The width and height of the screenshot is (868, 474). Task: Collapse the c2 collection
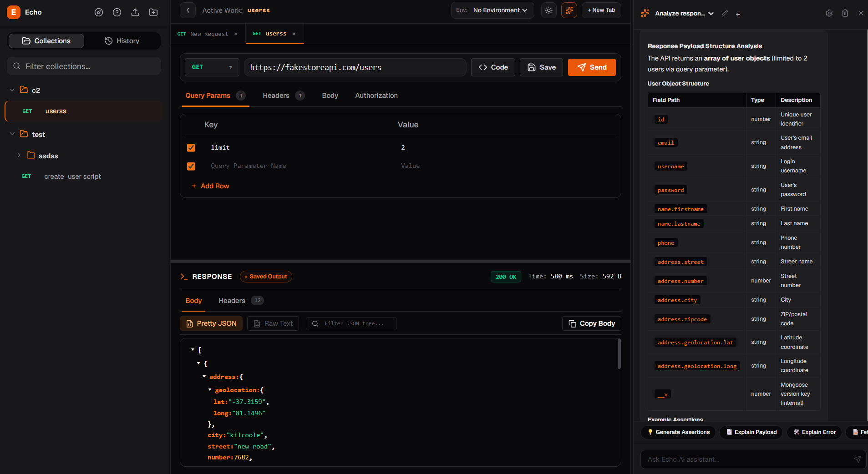coord(12,90)
